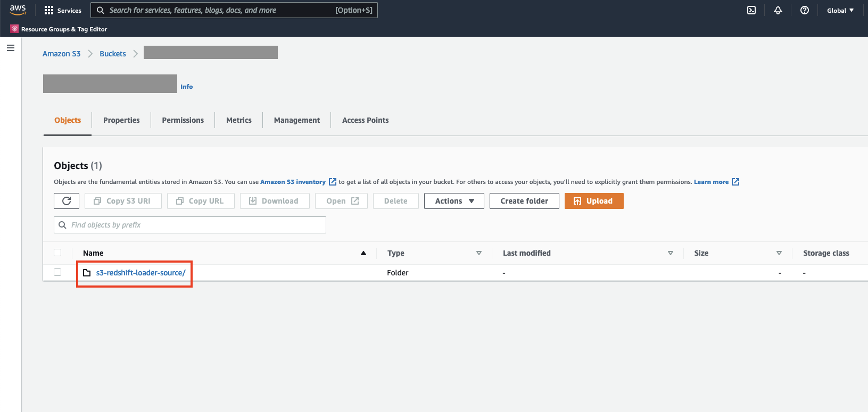
Task: Open the notifications bell
Action: click(778, 10)
